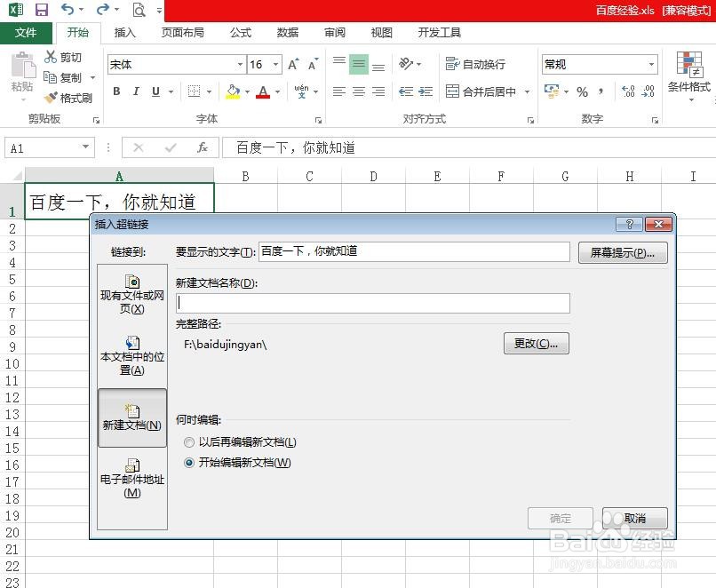This screenshot has height=588, width=716.
Task: Increase decimal places
Action: pos(628,91)
